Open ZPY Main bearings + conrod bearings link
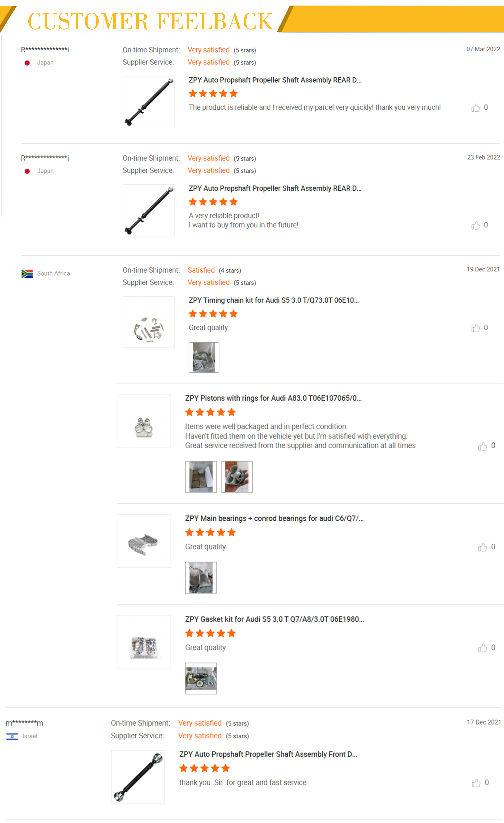The height and width of the screenshot is (823, 504). (274, 518)
